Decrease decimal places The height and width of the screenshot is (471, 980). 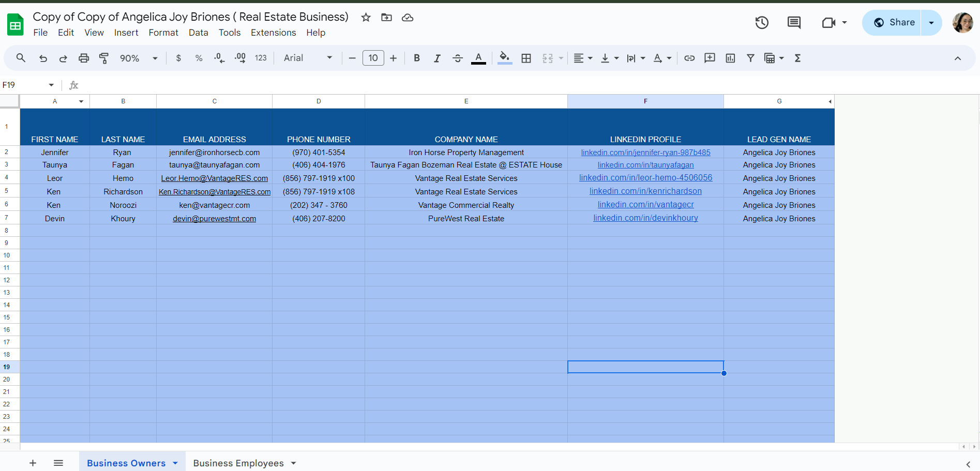point(219,58)
